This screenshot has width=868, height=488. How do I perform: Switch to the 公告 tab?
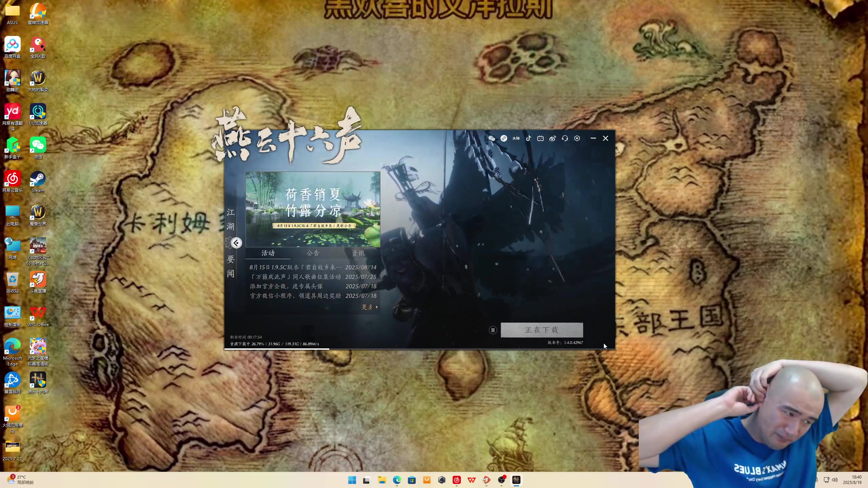[313, 253]
